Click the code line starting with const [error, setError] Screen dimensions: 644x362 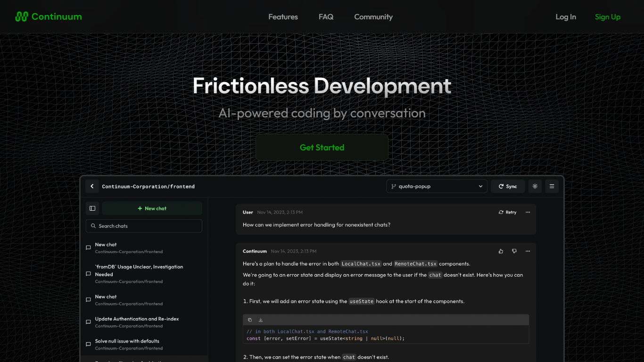point(326,338)
